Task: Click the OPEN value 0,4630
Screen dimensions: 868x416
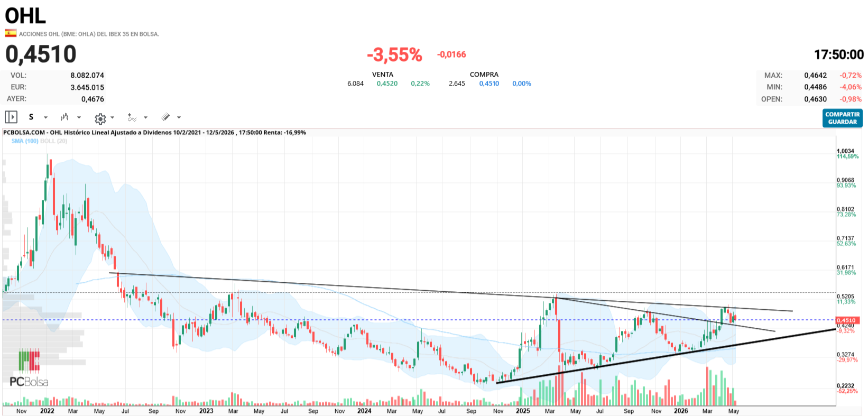Action: click(816, 99)
